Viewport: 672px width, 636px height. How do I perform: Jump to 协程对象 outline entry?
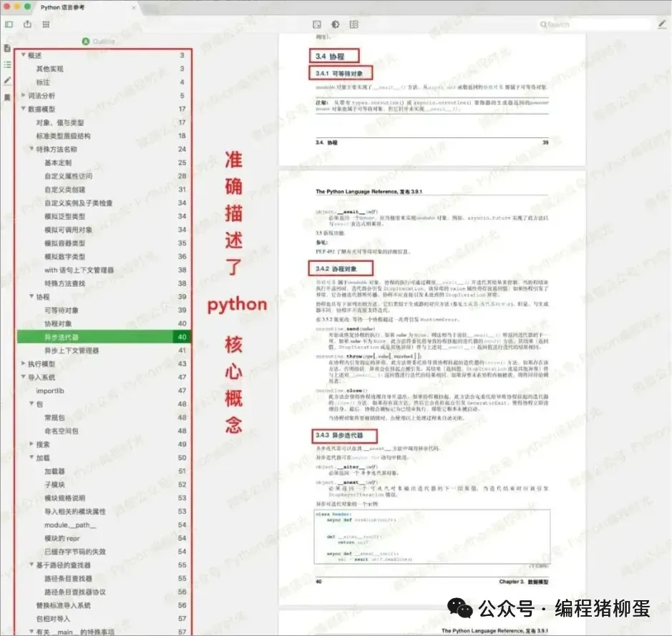click(x=58, y=323)
